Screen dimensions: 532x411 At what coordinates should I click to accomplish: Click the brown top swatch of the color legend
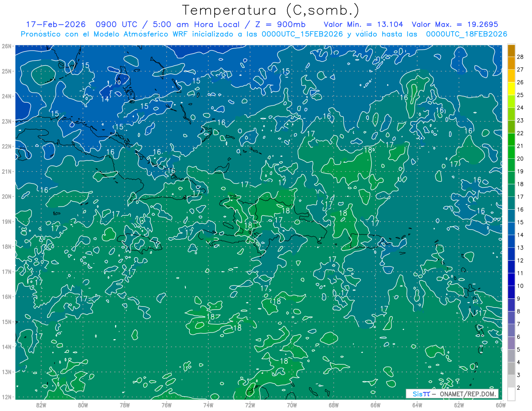point(511,51)
